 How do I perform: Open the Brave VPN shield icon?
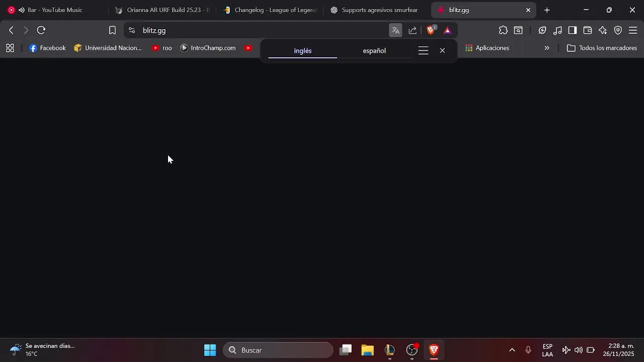pos(618,30)
